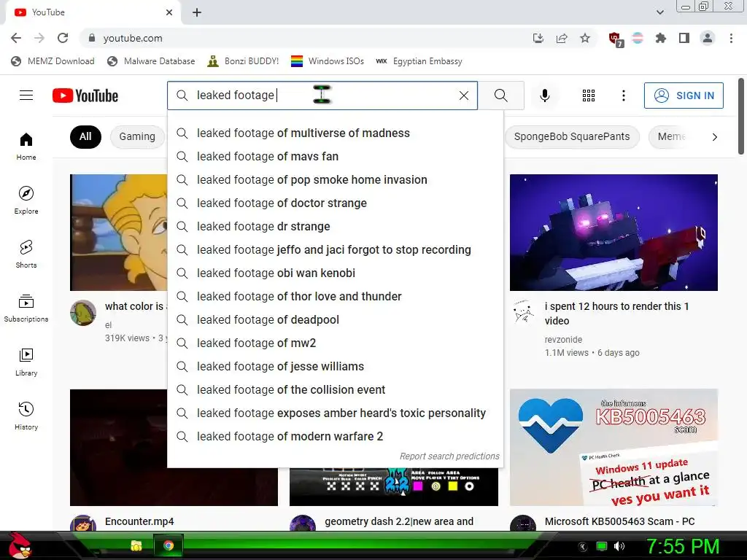
Task: Open Subscriptions in the sidebar
Action: point(26,308)
